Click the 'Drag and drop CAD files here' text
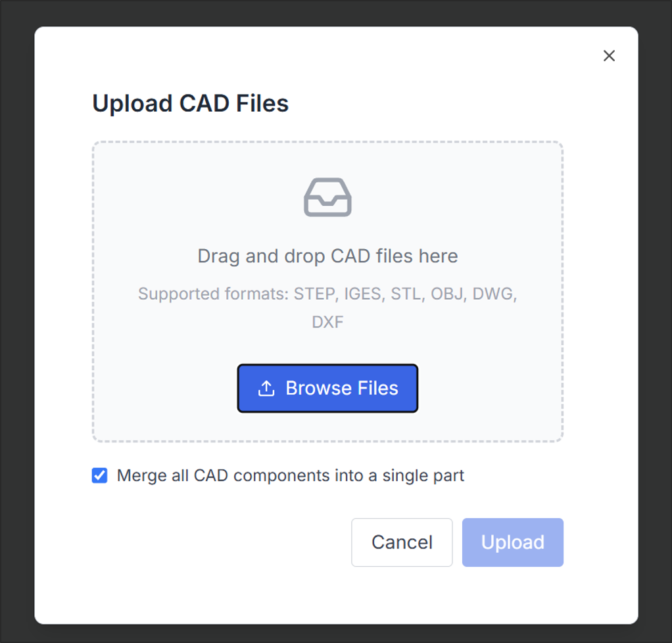This screenshot has width=672, height=643. (x=327, y=256)
